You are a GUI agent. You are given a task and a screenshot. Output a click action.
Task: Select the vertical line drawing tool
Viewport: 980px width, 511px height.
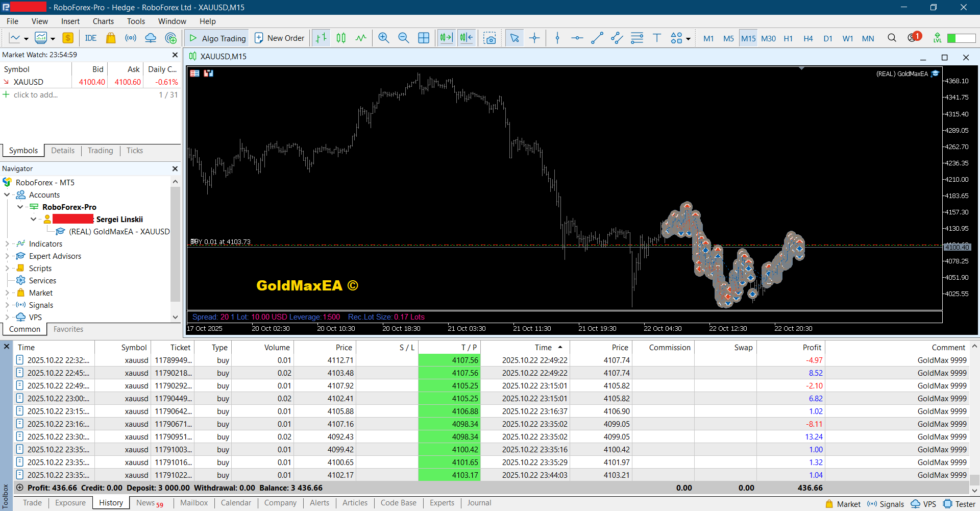click(x=557, y=38)
